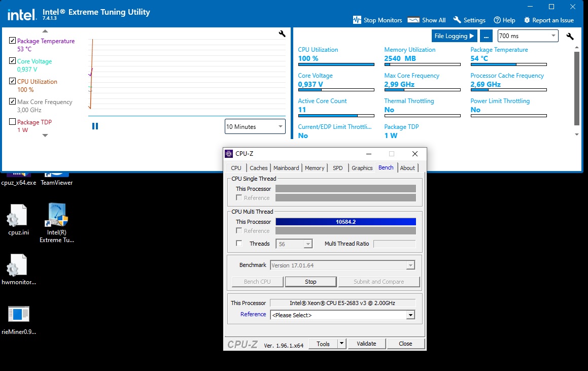Select hwmonitor file icon on desktop
Screen dimensions: 588x371
pos(18,269)
